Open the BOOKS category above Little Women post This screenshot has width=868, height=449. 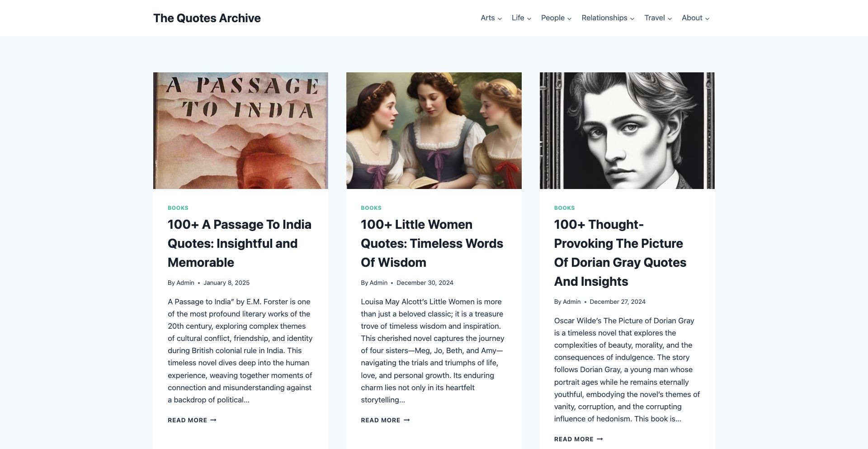(371, 208)
